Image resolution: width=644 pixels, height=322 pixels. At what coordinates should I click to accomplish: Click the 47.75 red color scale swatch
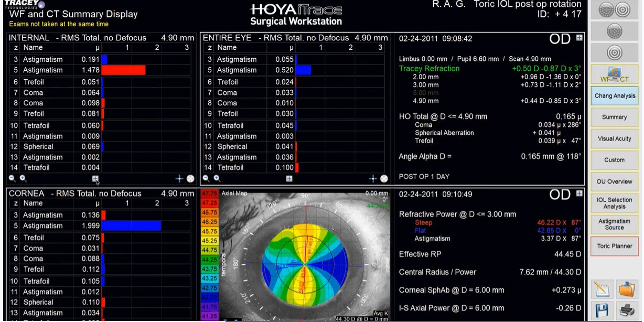[x=209, y=194]
